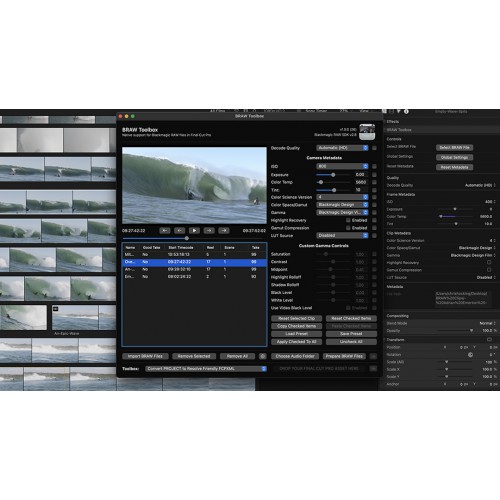Sort clips by the Reel column header

coord(210,248)
